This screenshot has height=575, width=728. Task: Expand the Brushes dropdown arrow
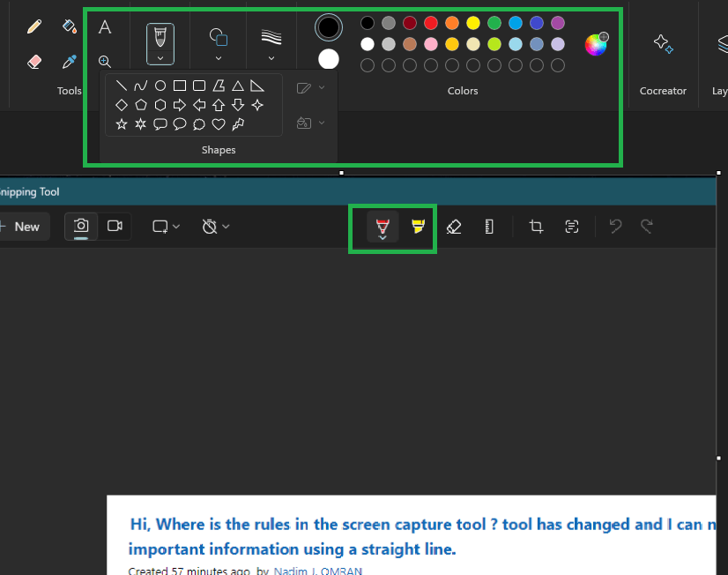click(160, 58)
